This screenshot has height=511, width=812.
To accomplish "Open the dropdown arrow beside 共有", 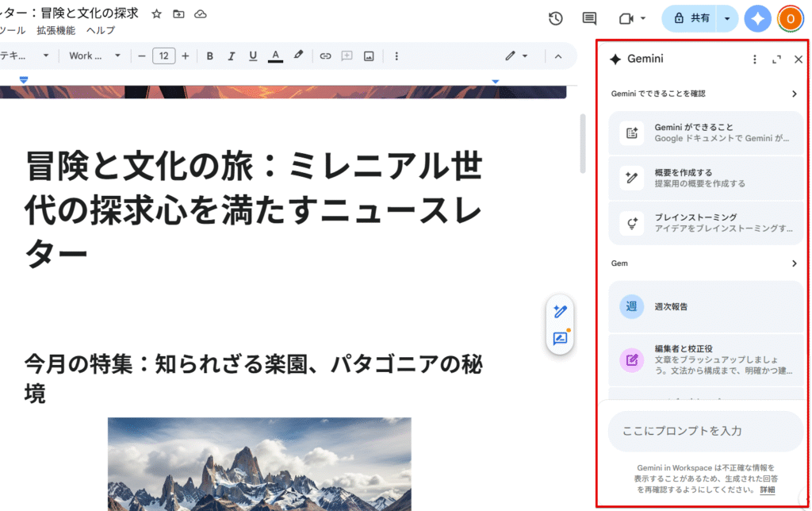I will 727,18.
